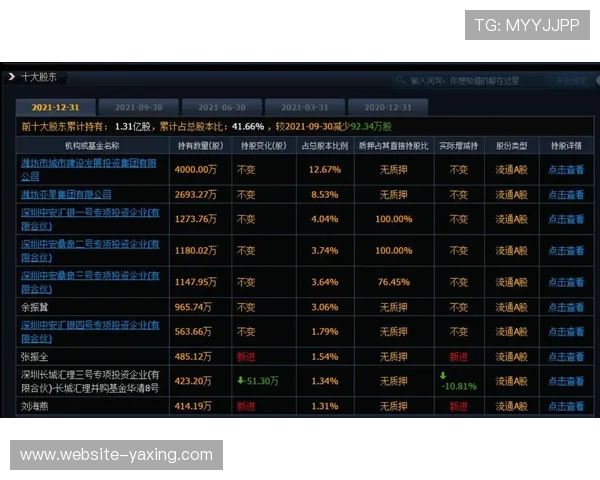
Task: Click the red 新进 in 485.12万 row's 持股变化 column
Action: pos(246,357)
